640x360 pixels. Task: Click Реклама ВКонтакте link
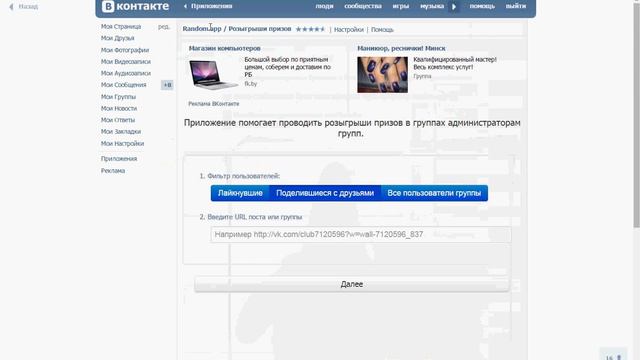point(213,104)
